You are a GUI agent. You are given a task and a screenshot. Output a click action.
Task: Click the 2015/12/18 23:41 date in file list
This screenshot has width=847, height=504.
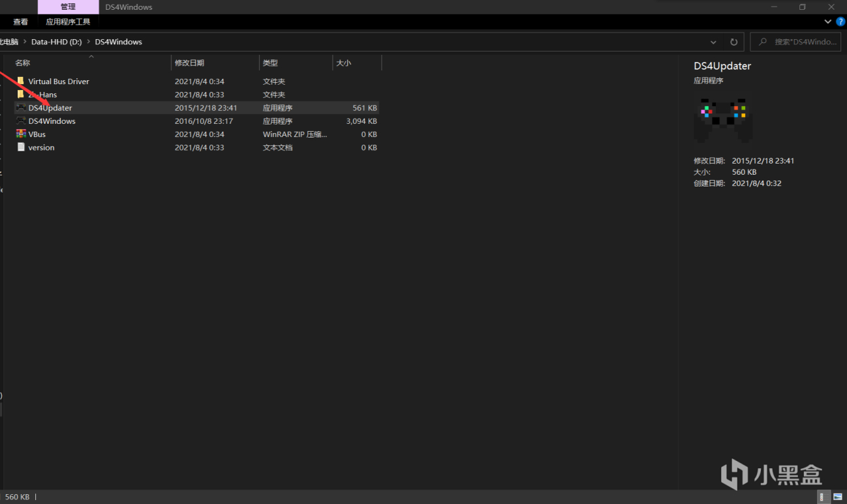[206, 108]
